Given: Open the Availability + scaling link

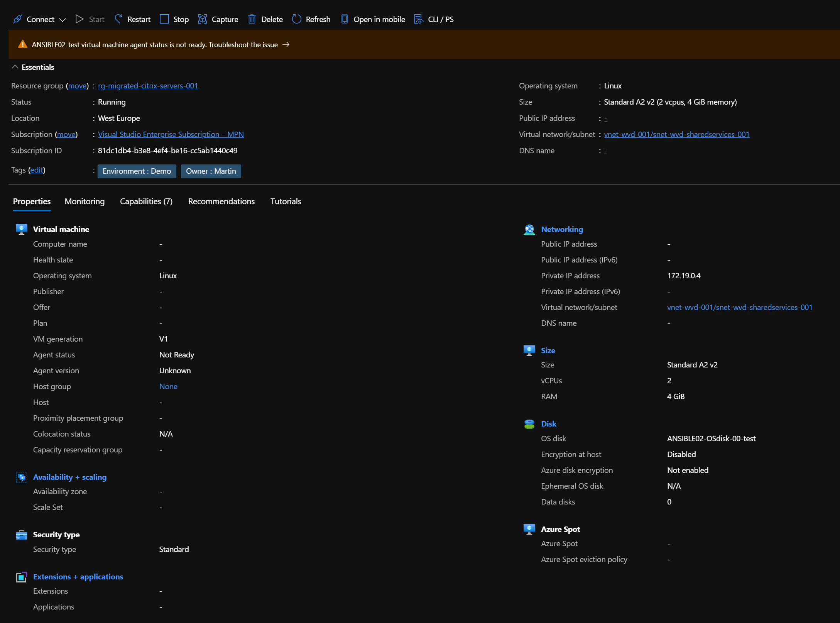Looking at the screenshot, I should point(70,477).
